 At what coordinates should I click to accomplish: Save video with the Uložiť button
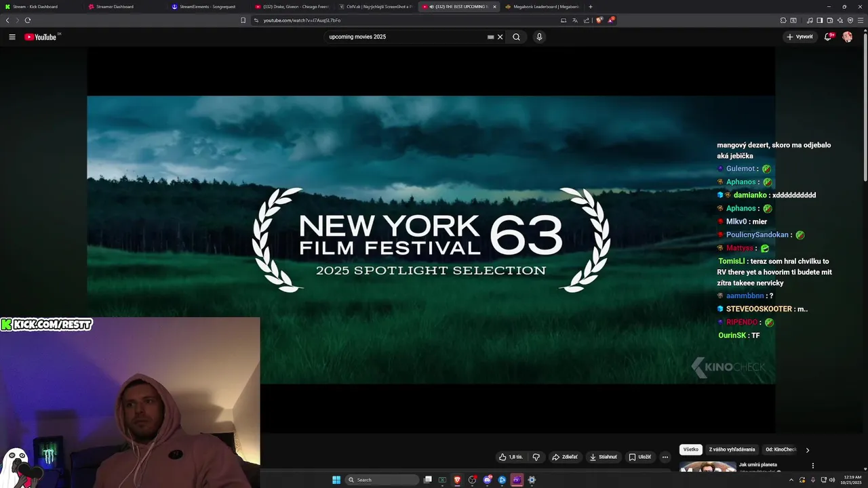(639, 457)
